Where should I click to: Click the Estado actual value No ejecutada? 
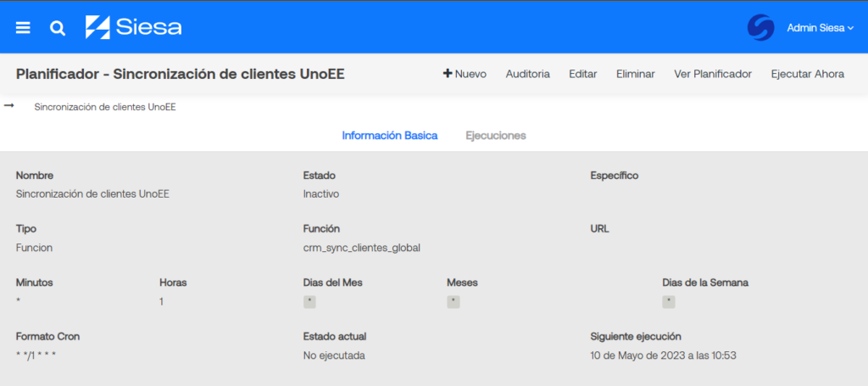point(334,355)
